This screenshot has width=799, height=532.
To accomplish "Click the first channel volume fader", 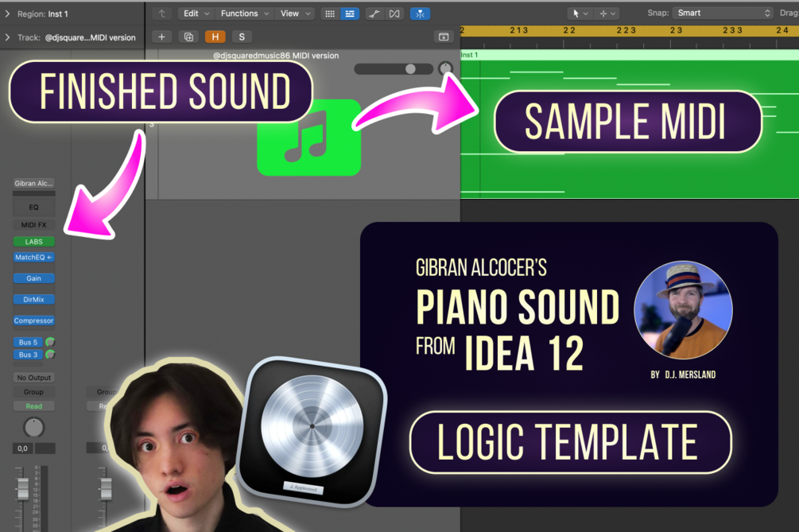I will [x=23, y=488].
